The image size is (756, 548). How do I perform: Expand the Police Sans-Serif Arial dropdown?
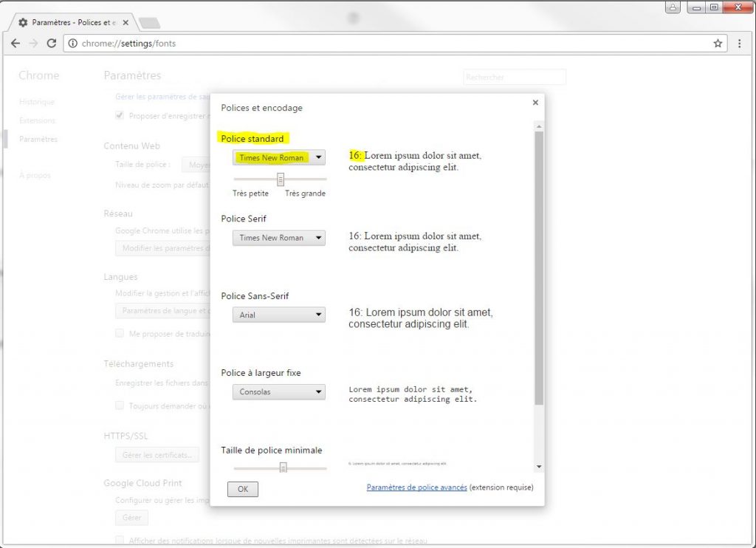tap(278, 315)
